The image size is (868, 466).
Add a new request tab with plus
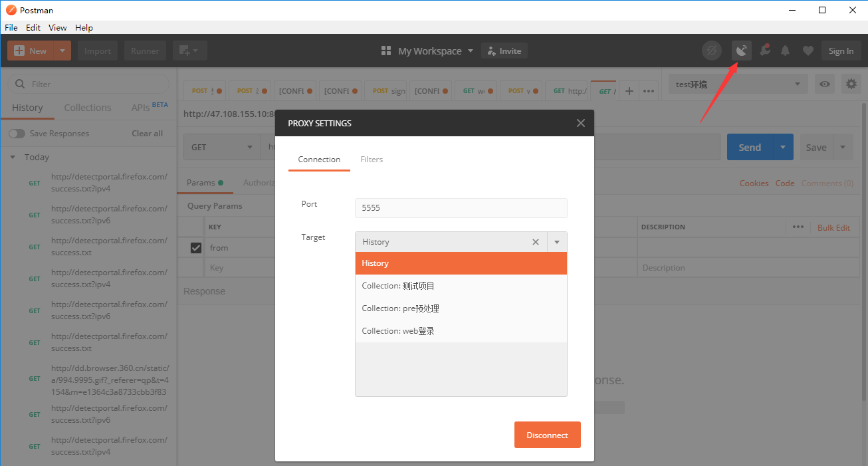coord(629,91)
